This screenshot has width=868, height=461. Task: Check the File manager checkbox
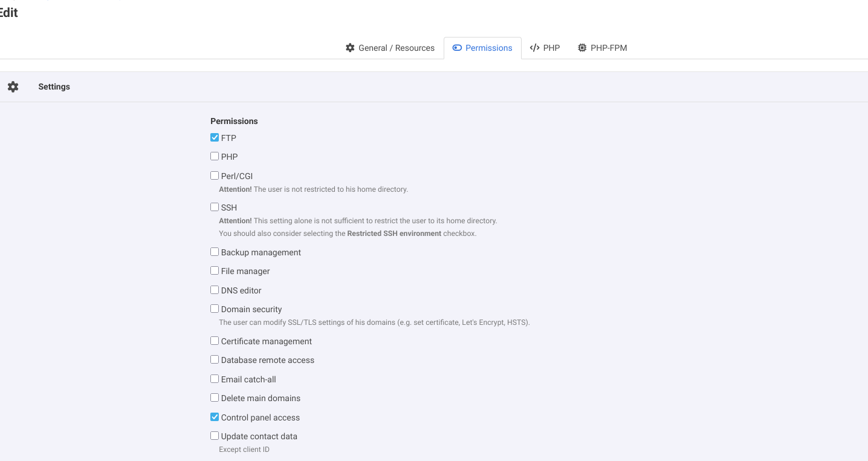(x=215, y=270)
